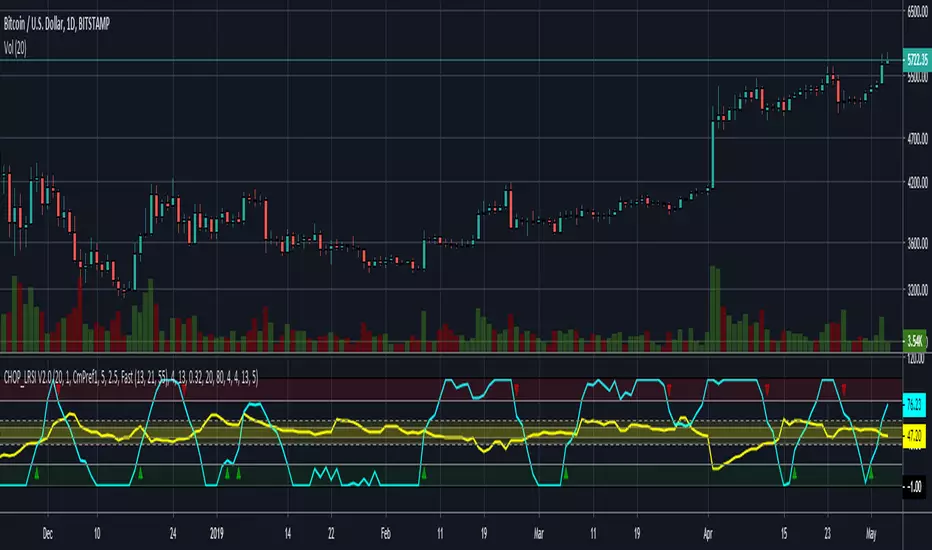Click the red sell arrow above Apr 23
Image resolution: width=932 pixels, height=550 pixels.
[x=843, y=390]
